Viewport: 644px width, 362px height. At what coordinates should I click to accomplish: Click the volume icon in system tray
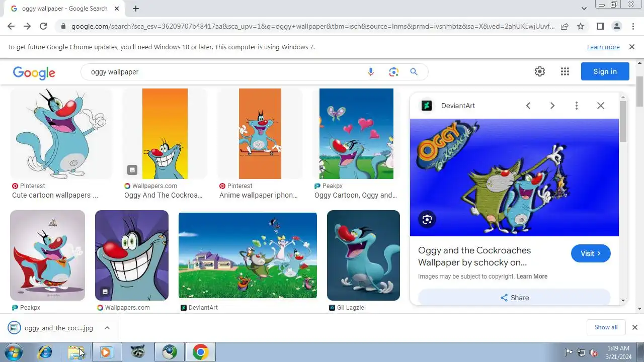pyautogui.click(x=593, y=352)
